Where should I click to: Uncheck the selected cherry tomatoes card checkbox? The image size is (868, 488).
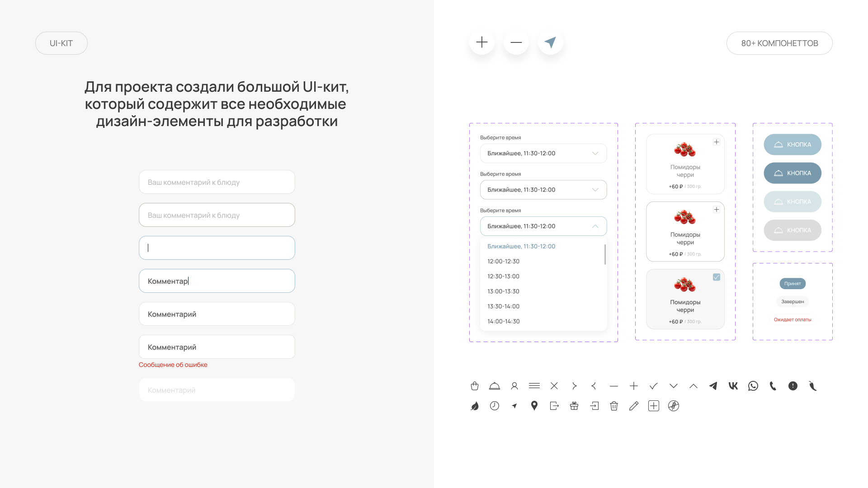[x=717, y=277]
